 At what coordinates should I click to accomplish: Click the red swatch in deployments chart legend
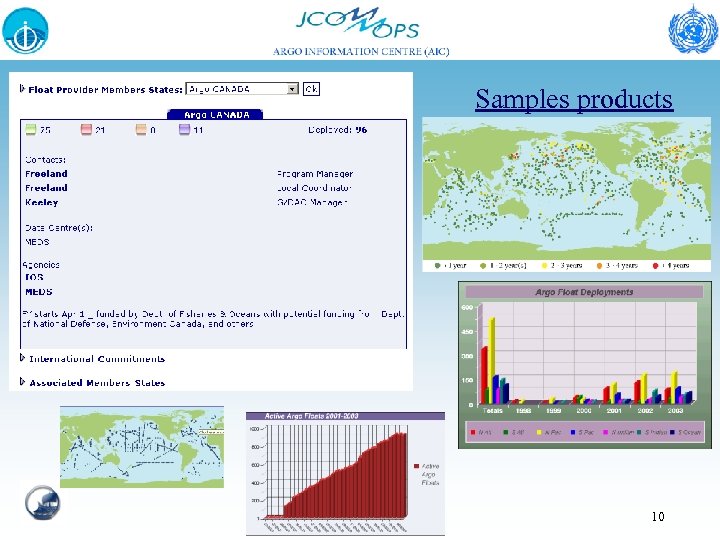tap(473, 432)
